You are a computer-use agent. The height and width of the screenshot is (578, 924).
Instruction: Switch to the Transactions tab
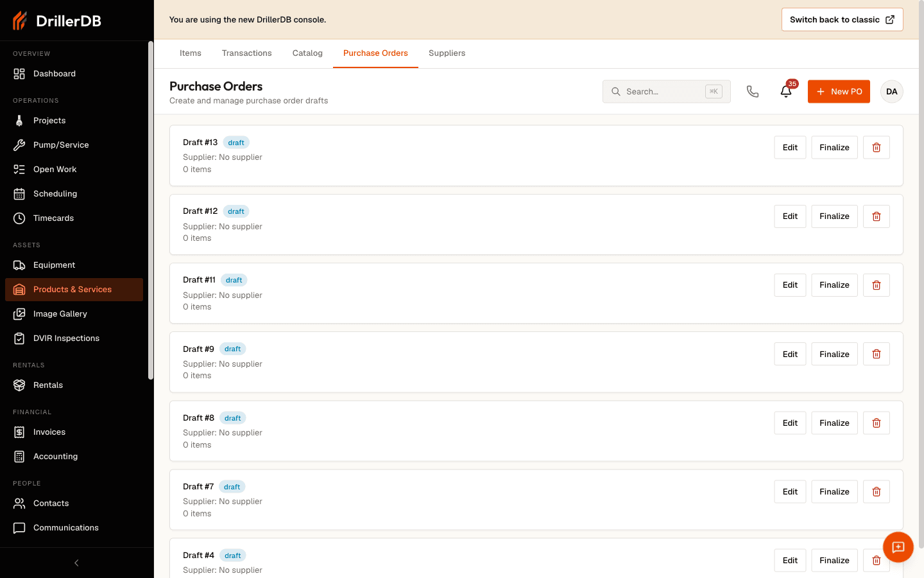(247, 53)
